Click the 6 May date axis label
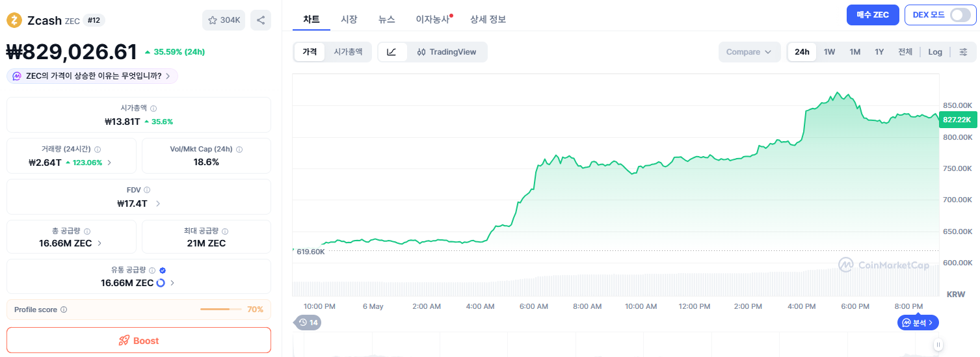This screenshot has width=980, height=357. pyautogui.click(x=373, y=306)
